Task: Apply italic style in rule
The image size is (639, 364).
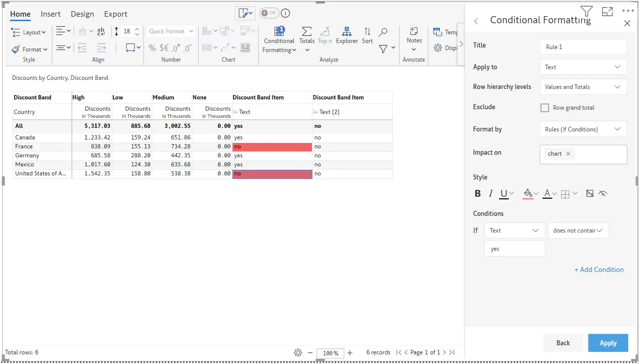Action: tap(490, 193)
